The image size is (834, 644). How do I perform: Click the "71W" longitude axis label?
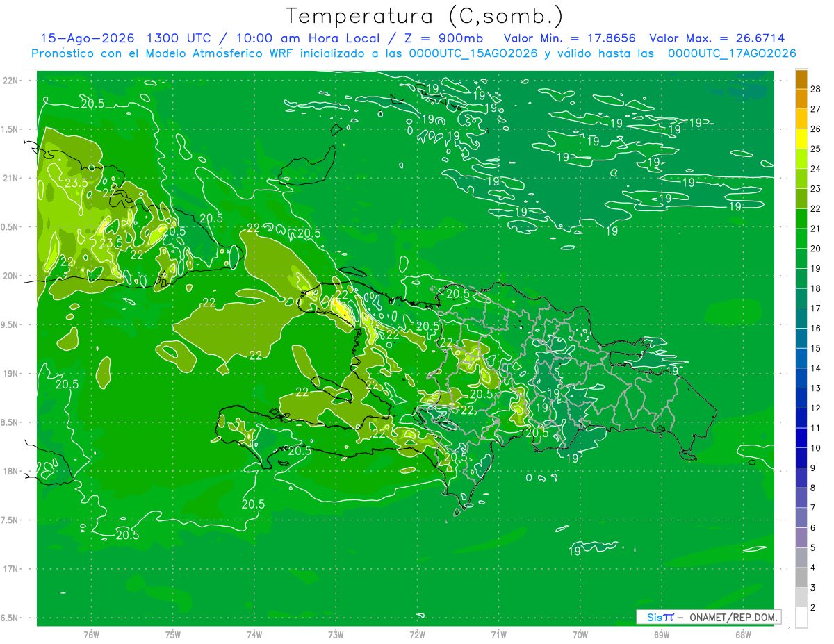[x=498, y=636]
